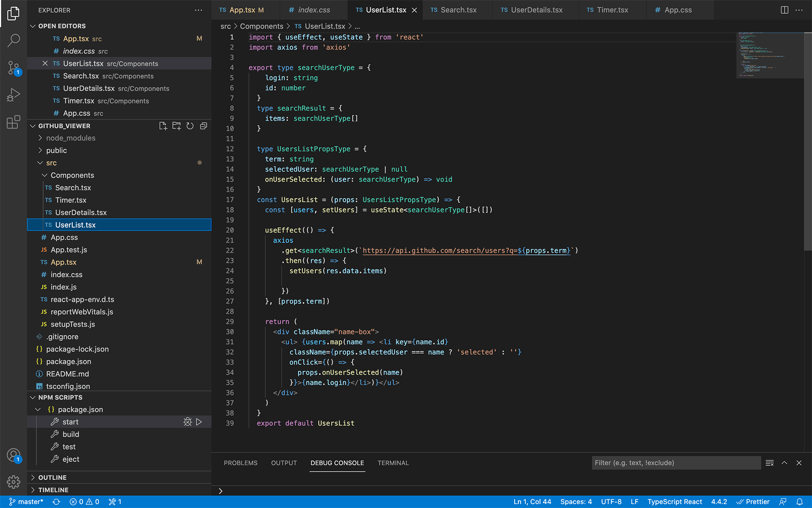Open the Accounts menu icon

point(14,455)
